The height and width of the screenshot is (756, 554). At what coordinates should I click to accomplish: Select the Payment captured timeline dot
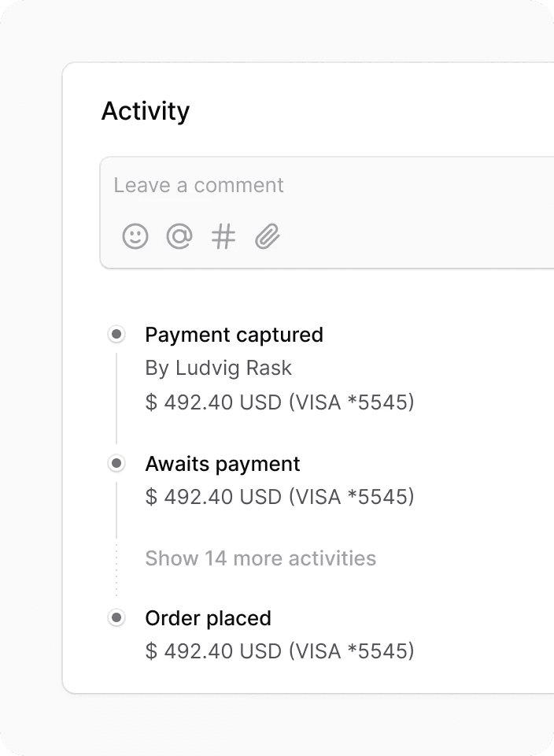tap(116, 335)
